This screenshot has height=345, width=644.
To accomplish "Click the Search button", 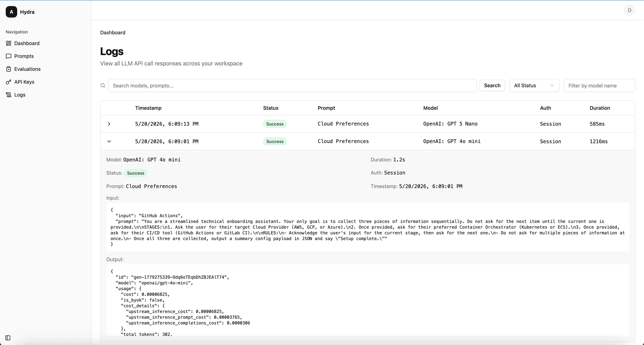I will (492, 85).
